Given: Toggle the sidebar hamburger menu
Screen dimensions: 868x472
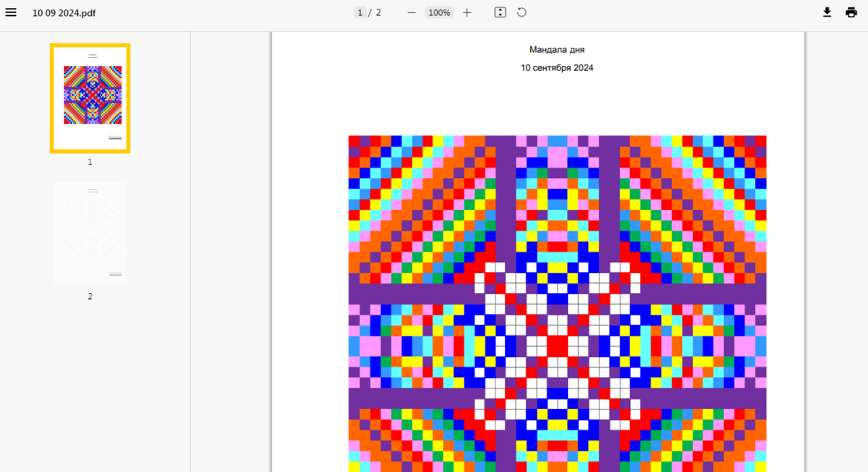Looking at the screenshot, I should tap(11, 12).
